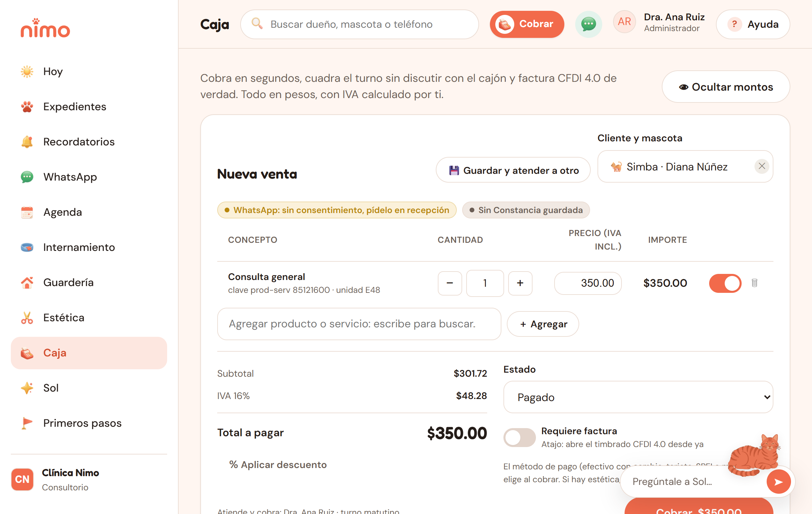Open the Hoy section sun icon

[27, 72]
